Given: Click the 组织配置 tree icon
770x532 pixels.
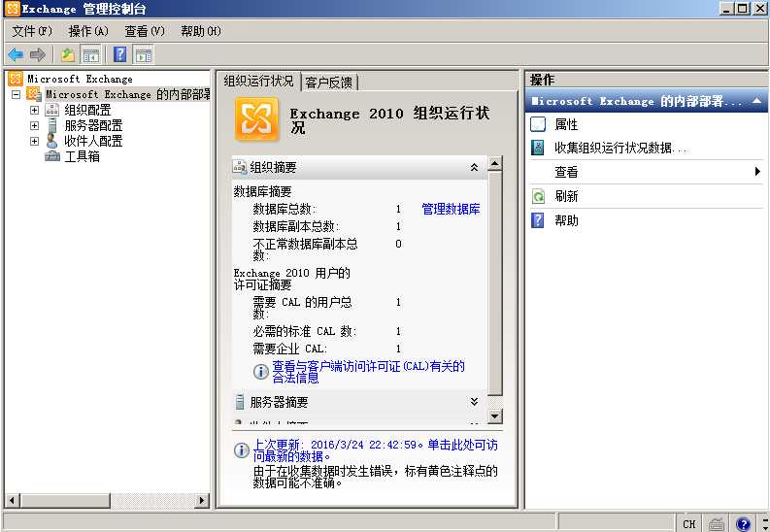Looking at the screenshot, I should pos(52,110).
